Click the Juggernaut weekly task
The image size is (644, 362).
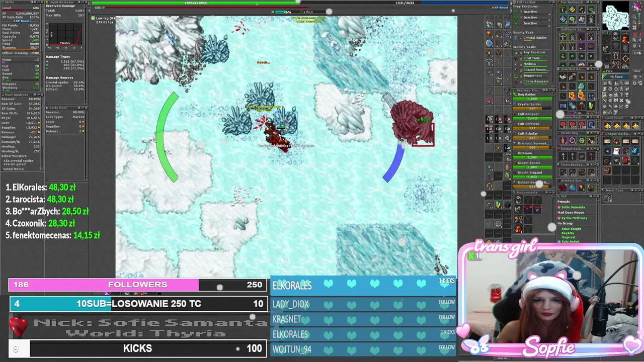click(533, 75)
